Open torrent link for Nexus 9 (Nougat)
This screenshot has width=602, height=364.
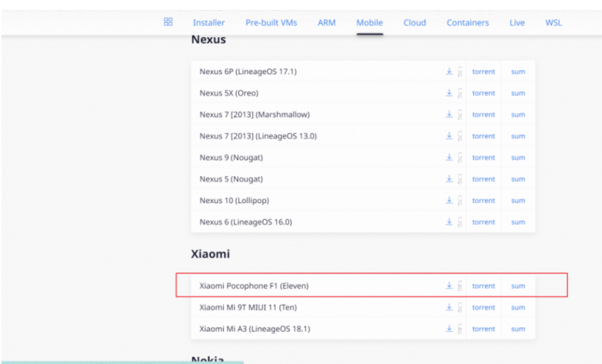[484, 157]
